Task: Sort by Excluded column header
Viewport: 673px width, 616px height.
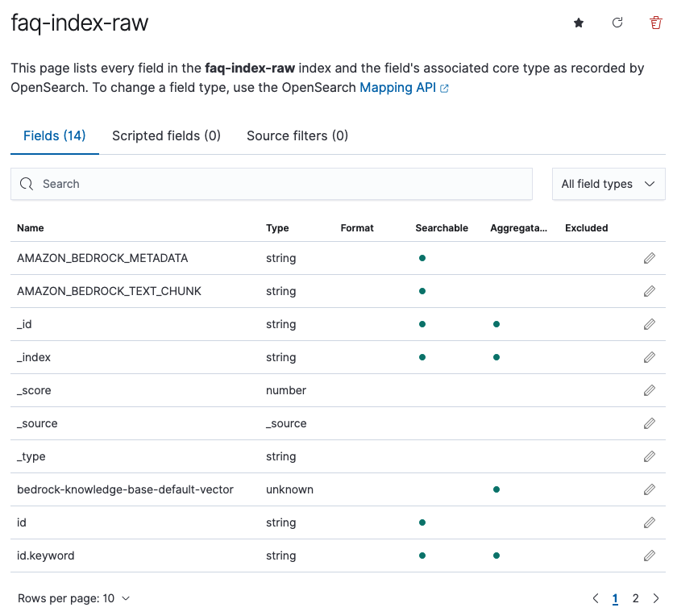Action: (x=586, y=228)
